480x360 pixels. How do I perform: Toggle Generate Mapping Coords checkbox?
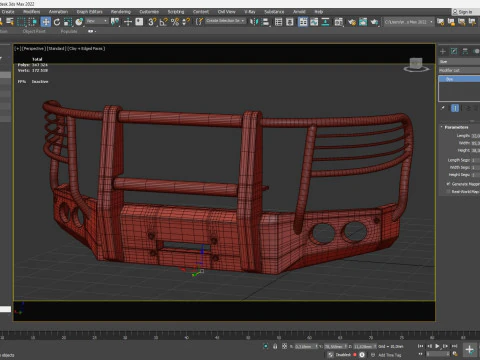[448, 184]
